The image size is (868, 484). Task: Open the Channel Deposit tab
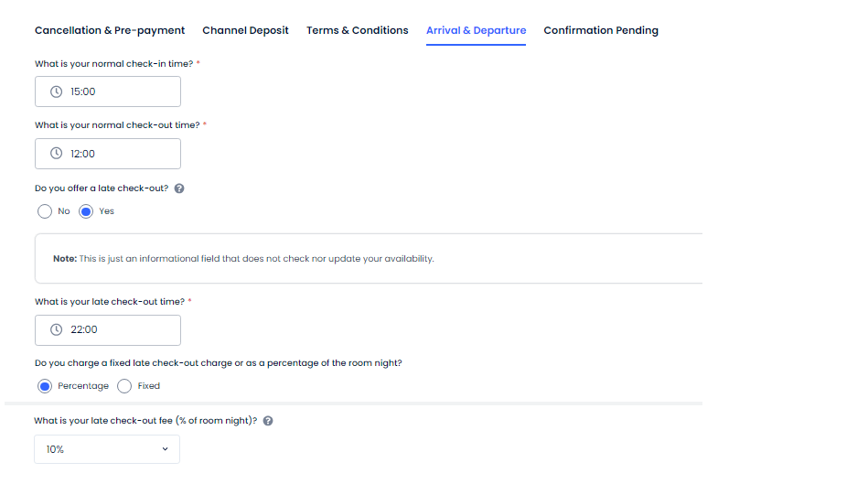[x=245, y=30]
